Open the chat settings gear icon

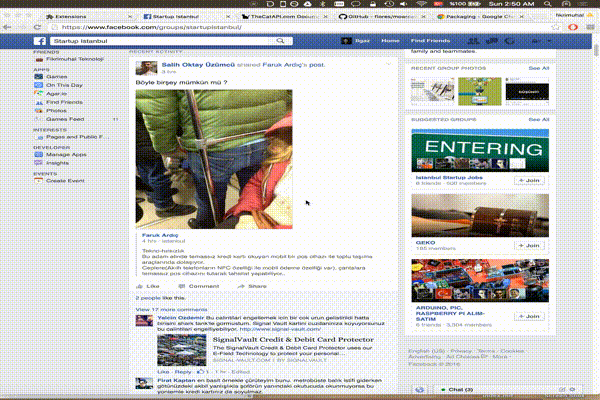(x=572, y=389)
